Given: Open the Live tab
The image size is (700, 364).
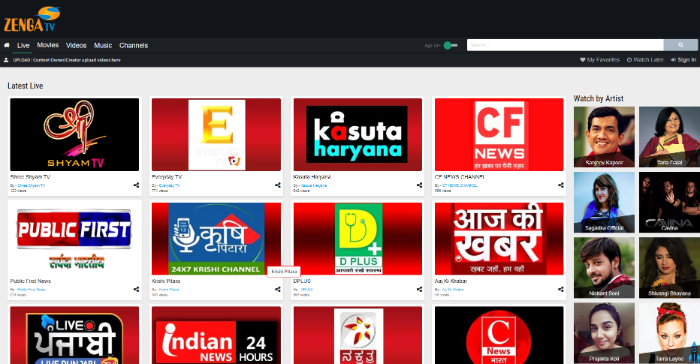Looking at the screenshot, I should tap(23, 45).
